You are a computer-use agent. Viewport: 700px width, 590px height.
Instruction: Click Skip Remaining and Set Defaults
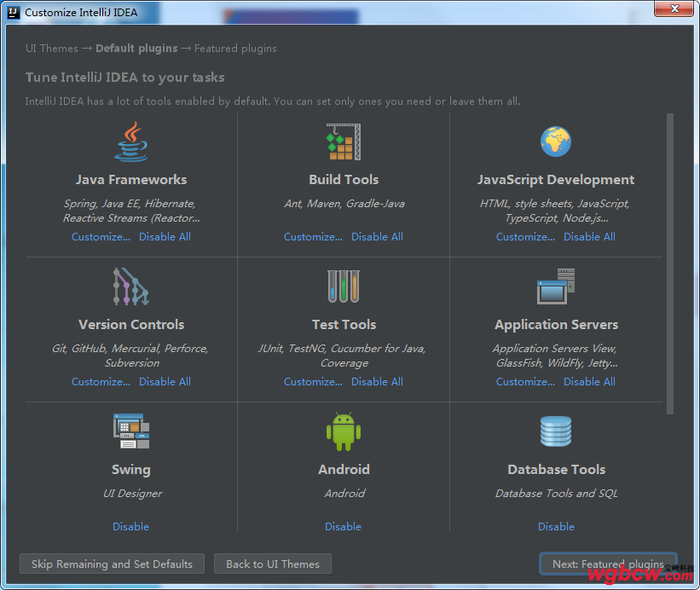pos(112,564)
